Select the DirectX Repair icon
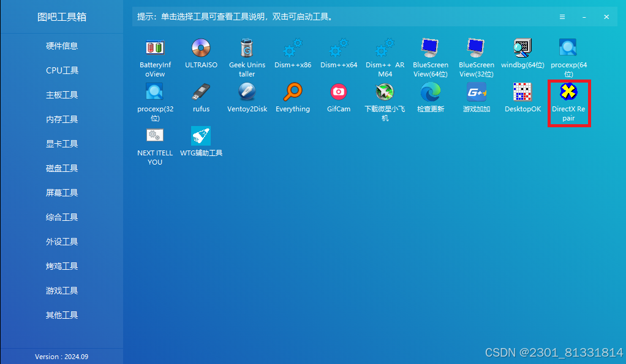This screenshot has height=364, width=626. 568,92
